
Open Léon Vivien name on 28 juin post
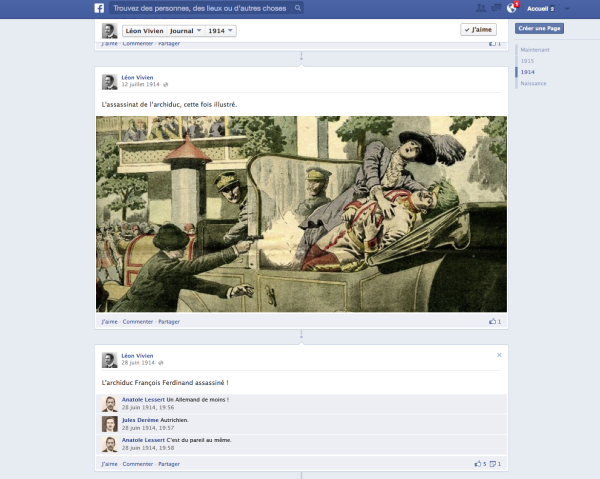(137, 355)
